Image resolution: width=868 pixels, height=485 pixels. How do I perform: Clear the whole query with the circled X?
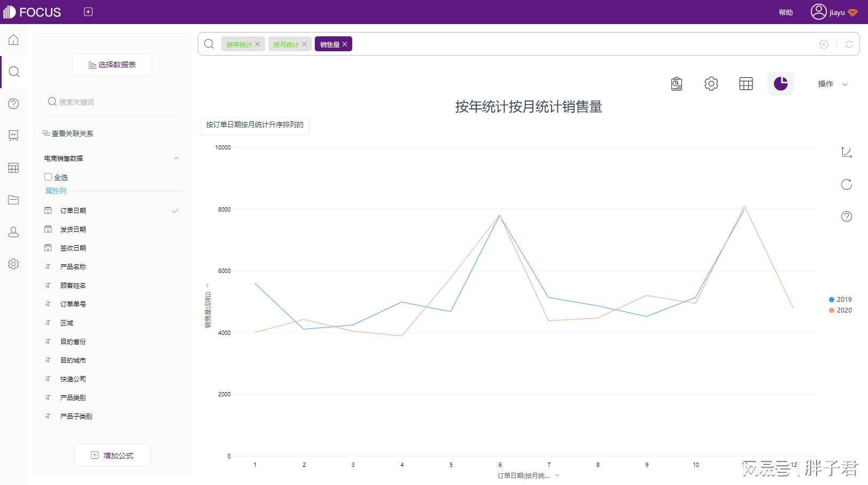(824, 44)
